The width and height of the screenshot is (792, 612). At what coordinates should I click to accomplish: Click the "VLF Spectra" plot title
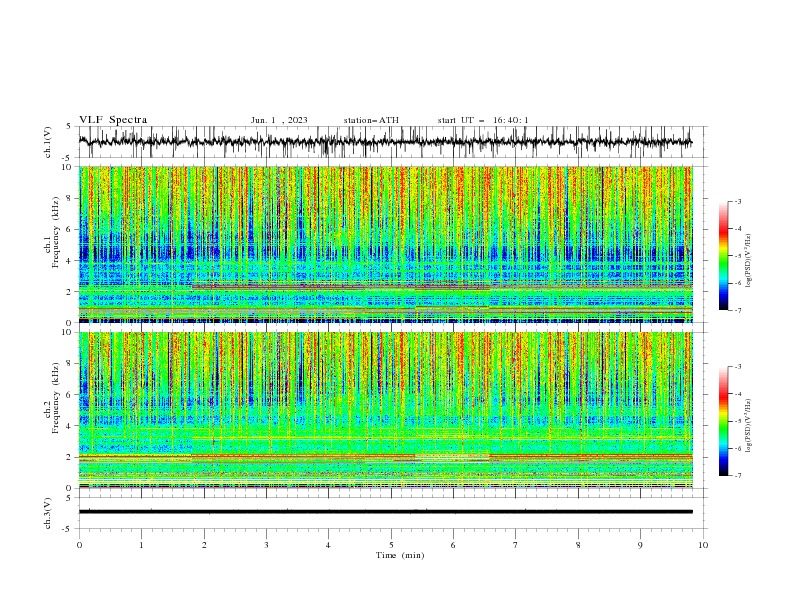coord(113,120)
